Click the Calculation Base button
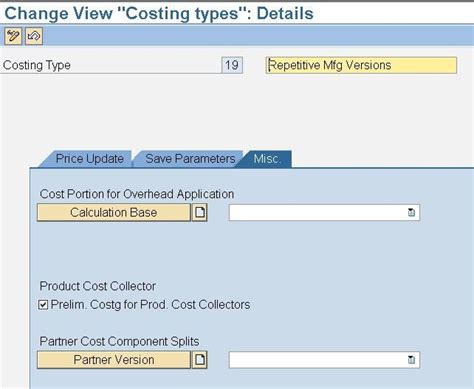The width and height of the screenshot is (474, 389). 114,212
